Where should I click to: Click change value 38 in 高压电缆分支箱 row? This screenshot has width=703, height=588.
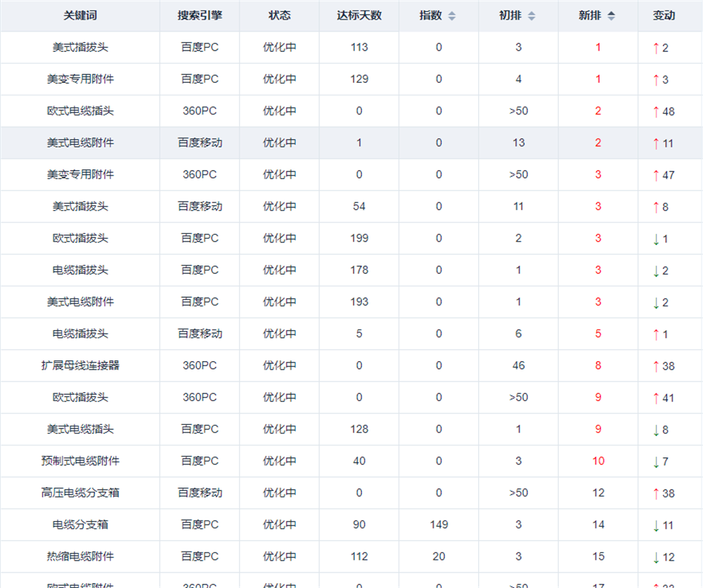(x=669, y=493)
